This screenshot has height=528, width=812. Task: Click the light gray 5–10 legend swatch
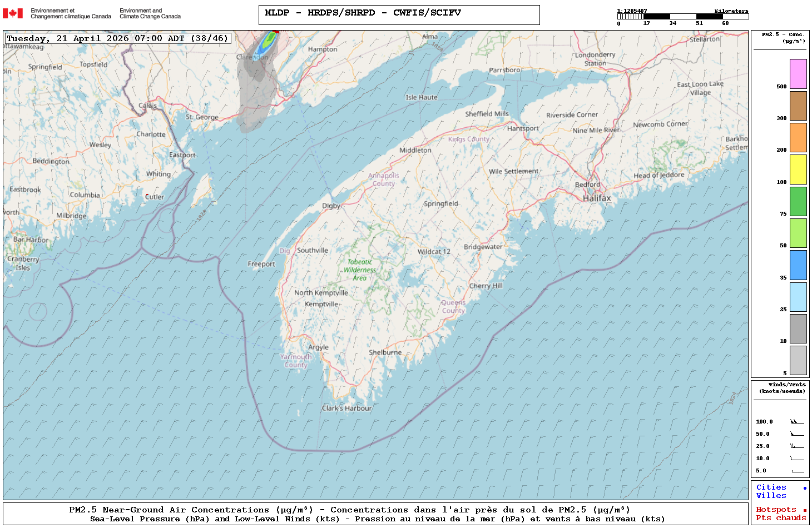(x=798, y=360)
